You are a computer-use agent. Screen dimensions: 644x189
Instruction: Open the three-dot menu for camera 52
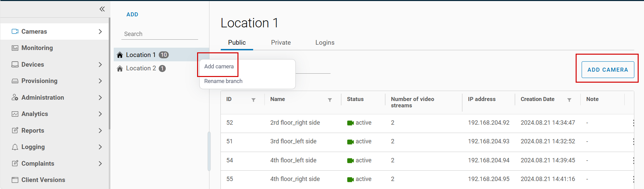click(x=633, y=123)
